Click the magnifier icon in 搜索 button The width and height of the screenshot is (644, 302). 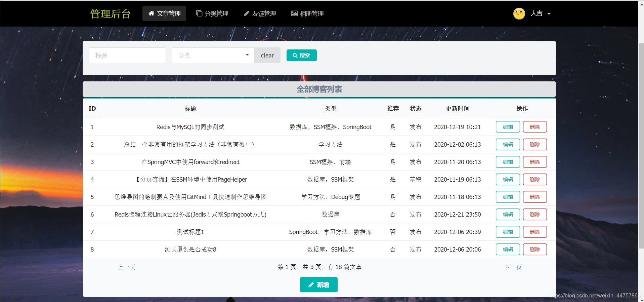(x=295, y=55)
